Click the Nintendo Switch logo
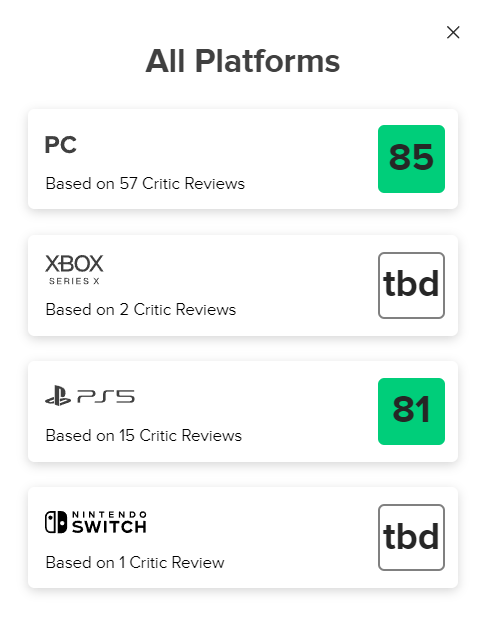Image resolution: width=486 pixels, height=641 pixels. tap(96, 522)
